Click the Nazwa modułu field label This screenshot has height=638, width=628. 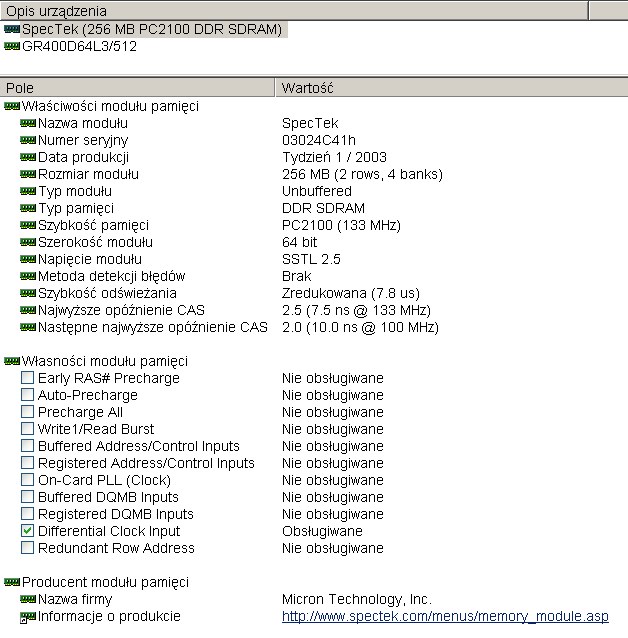(83, 123)
